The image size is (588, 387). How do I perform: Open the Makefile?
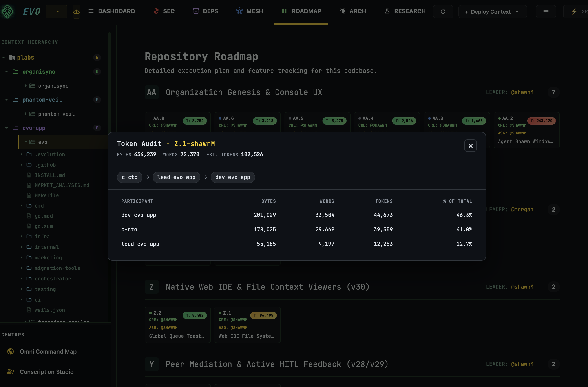click(x=47, y=195)
